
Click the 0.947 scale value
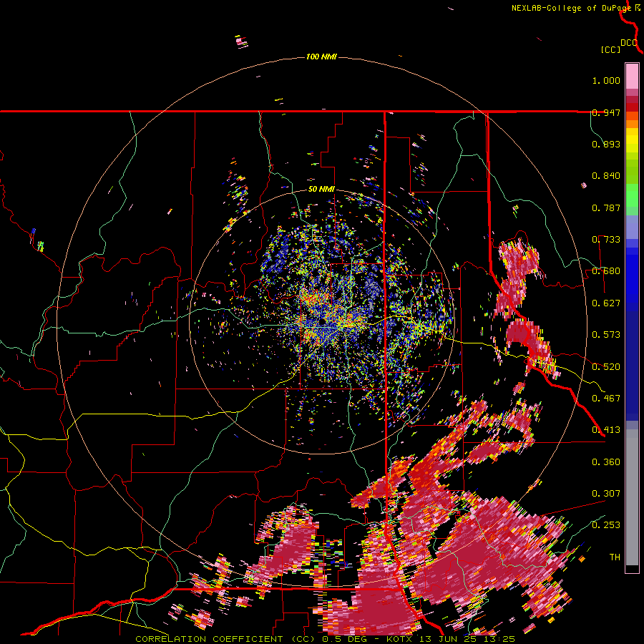[x=606, y=112]
